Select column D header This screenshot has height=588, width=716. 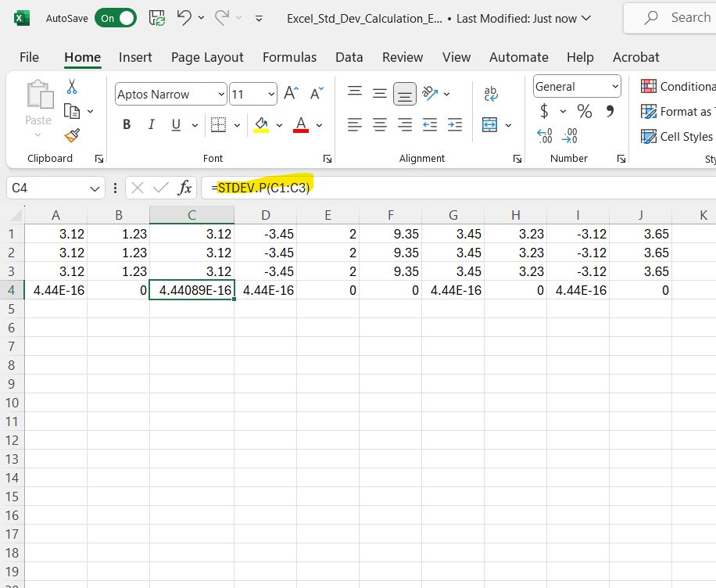[266, 215]
